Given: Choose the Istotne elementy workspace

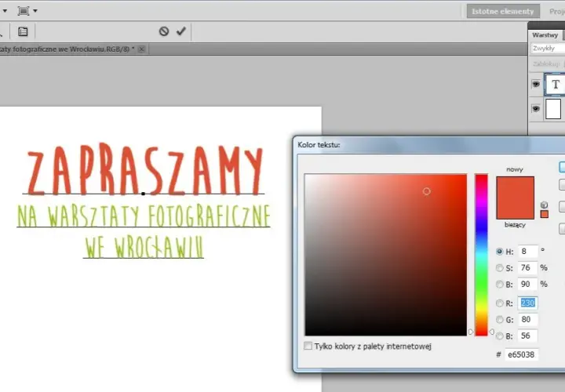Looking at the screenshot, I should [503, 11].
